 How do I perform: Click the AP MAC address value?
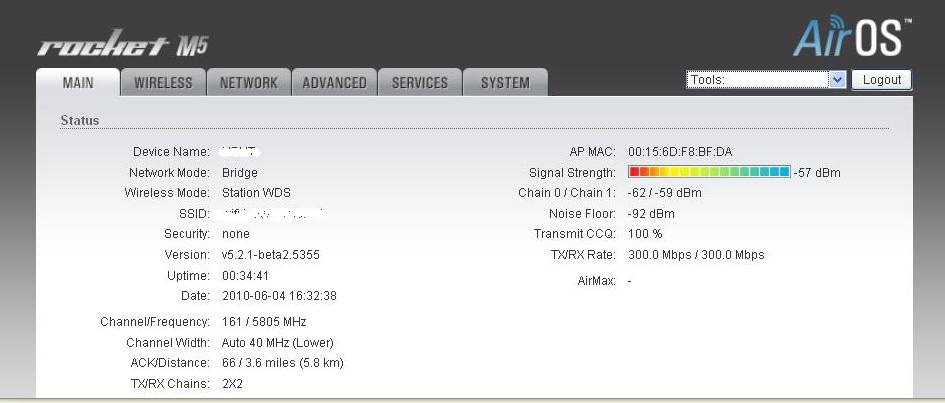click(680, 152)
